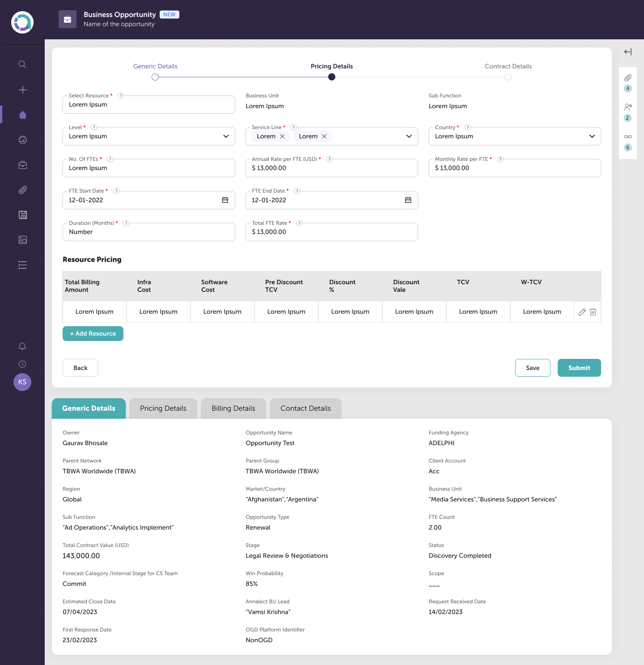
Task: Switch to Contact Details tab
Action: (x=305, y=408)
